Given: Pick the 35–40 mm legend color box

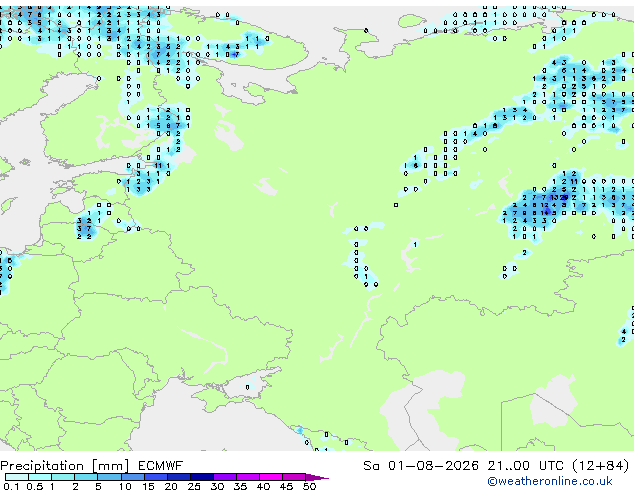Looking at the screenshot, I should pos(247,477).
